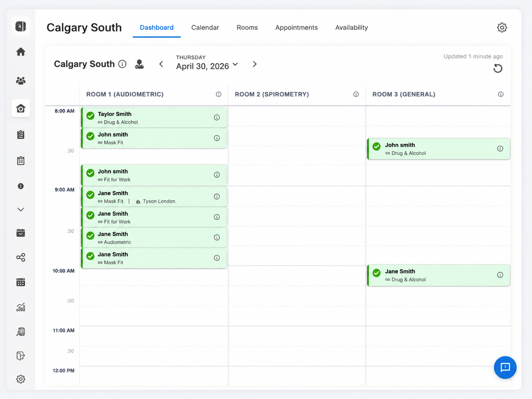The image size is (532, 399).
Task: Switch to the Dashboard tab
Action: click(x=157, y=28)
